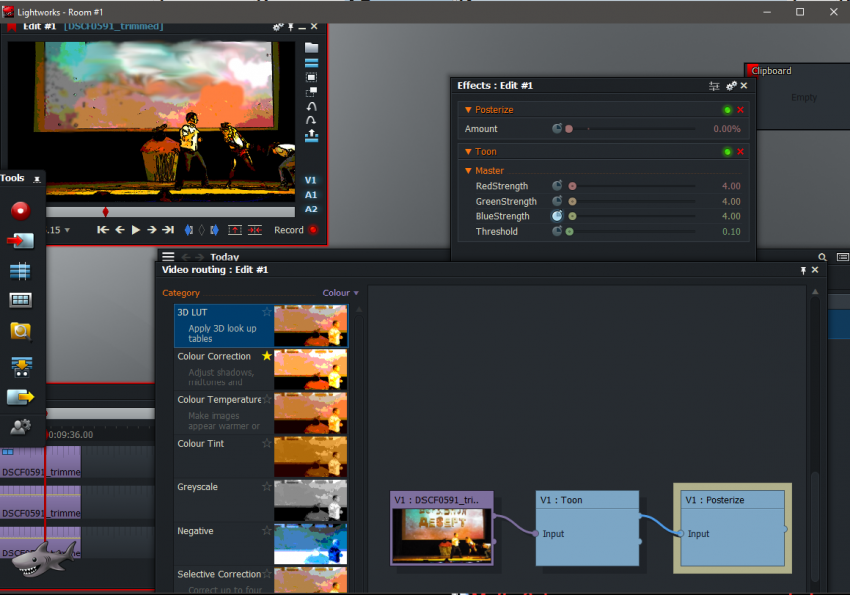
Task: Click the redo arrow beside viewer
Action: (x=311, y=120)
